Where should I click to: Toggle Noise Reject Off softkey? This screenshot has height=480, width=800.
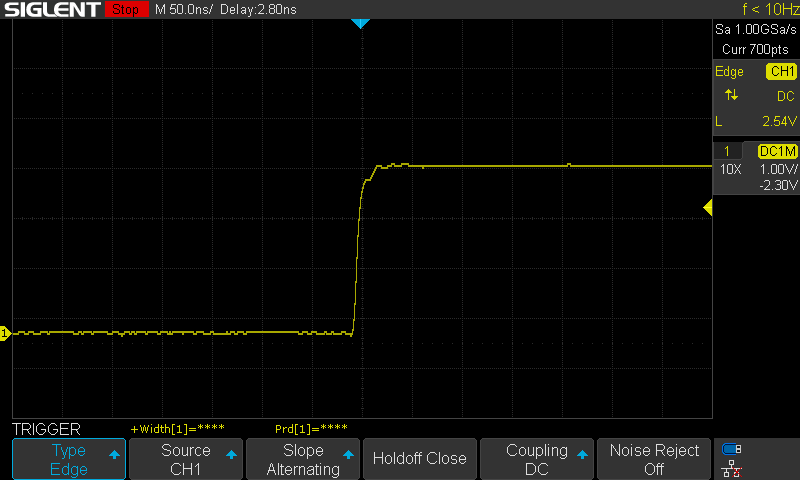click(654, 459)
